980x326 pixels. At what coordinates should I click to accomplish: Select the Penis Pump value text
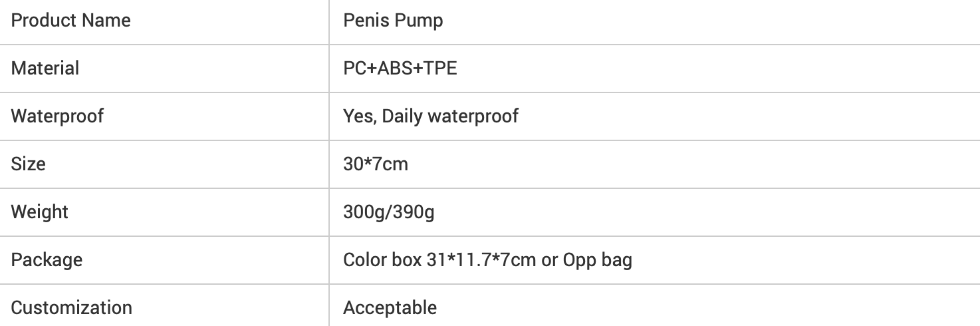(x=393, y=20)
